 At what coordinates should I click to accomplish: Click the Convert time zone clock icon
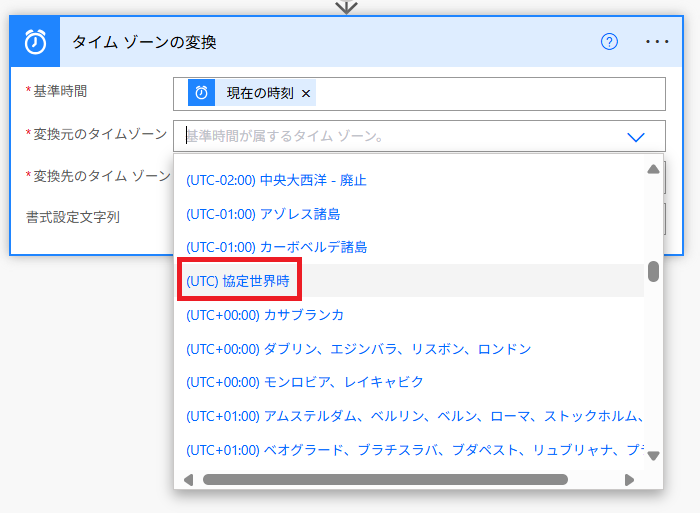(36, 42)
